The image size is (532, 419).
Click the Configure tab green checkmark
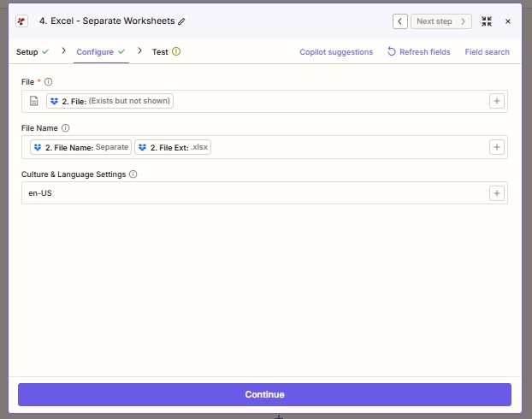tap(121, 51)
